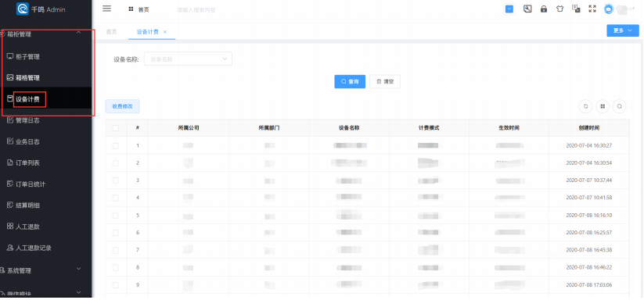Screen dimensions: 644x300
Task: Click the date 2020-07-08 16:45:38
Action: (589, 250)
